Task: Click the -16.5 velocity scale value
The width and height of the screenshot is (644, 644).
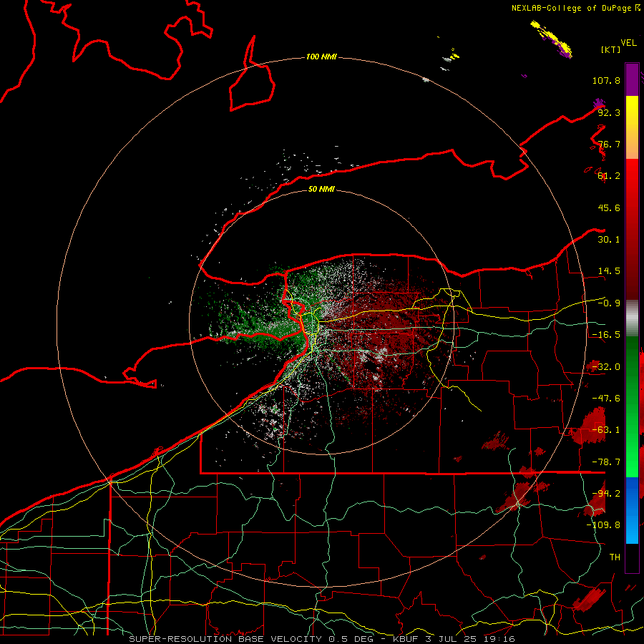Action: [x=606, y=335]
